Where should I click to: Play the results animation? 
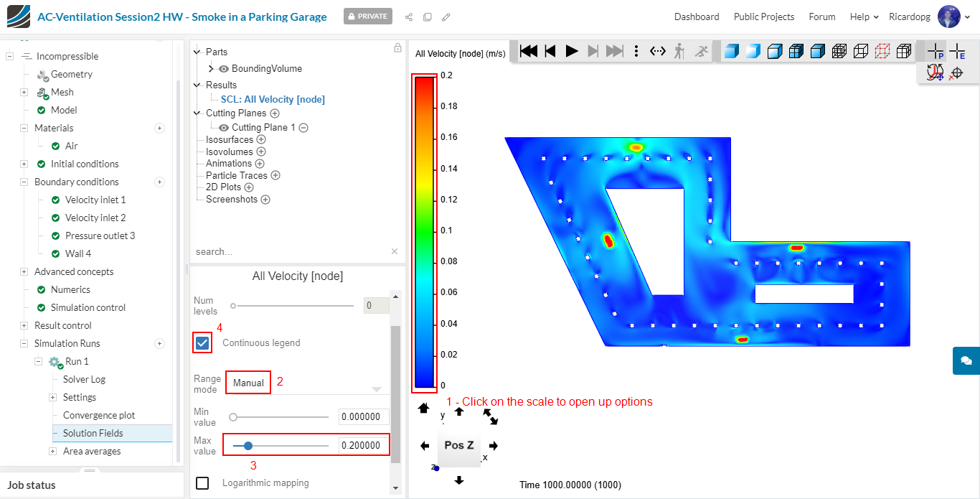coord(572,51)
